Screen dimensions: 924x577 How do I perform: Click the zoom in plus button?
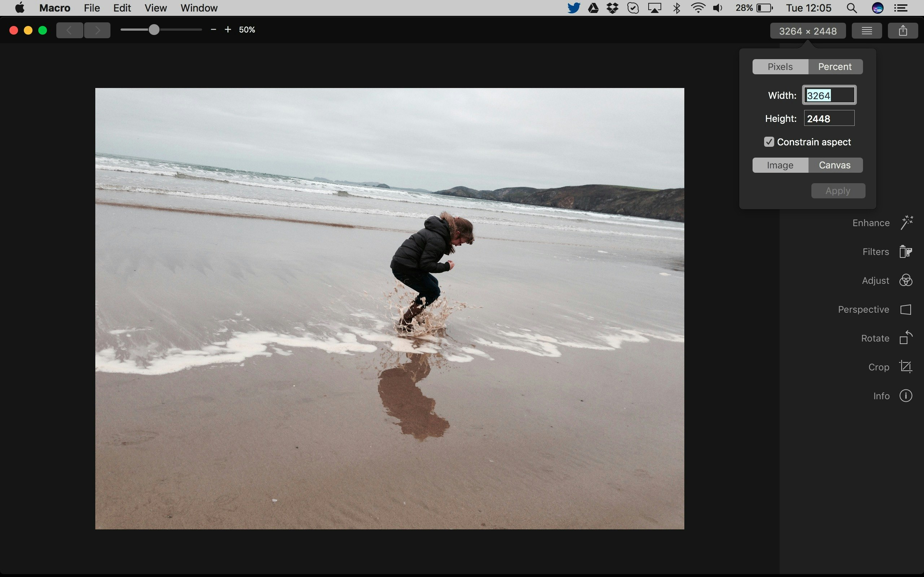click(x=228, y=30)
